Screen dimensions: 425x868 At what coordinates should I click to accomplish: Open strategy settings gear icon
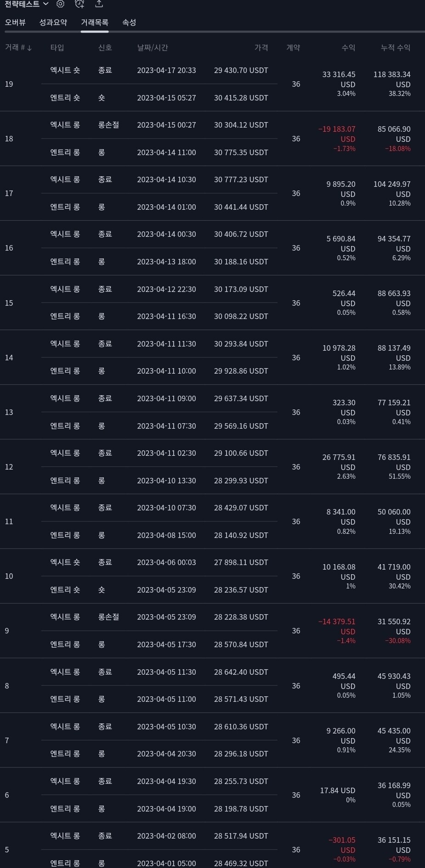pyautogui.click(x=60, y=4)
